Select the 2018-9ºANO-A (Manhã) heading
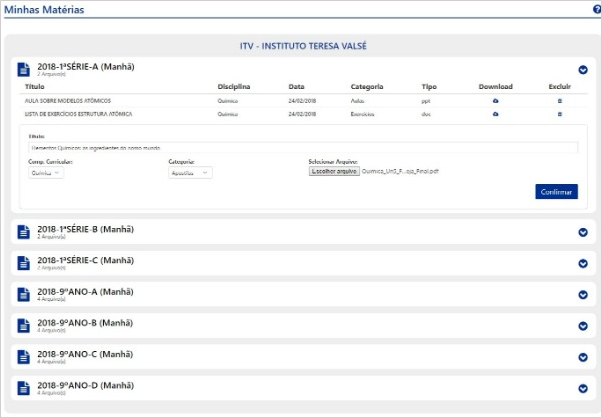Screen dimensions: 602x418 pos(85,292)
